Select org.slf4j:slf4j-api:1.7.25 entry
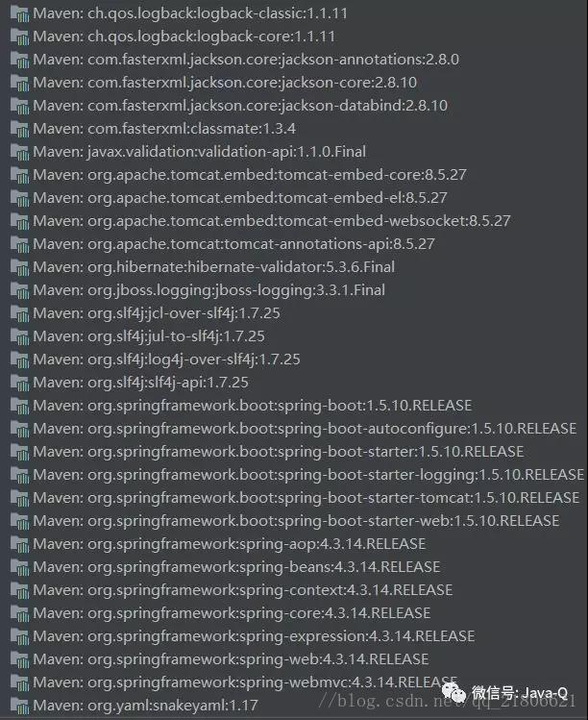This screenshot has height=720, width=588. point(130,383)
